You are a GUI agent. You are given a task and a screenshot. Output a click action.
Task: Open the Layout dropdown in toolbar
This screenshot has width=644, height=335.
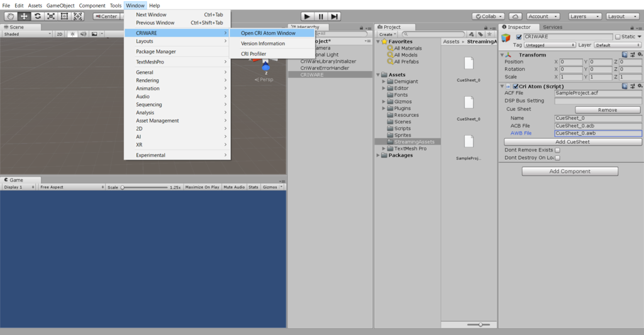coord(623,16)
